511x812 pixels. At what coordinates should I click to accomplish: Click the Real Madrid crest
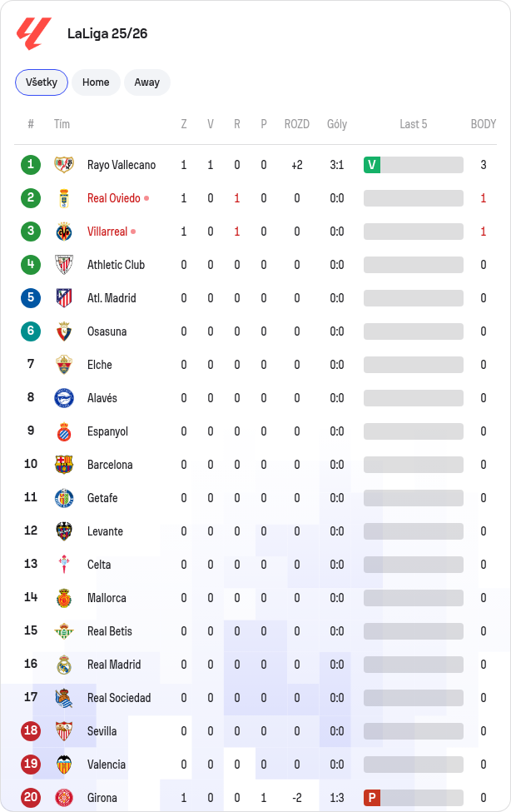coord(64,665)
